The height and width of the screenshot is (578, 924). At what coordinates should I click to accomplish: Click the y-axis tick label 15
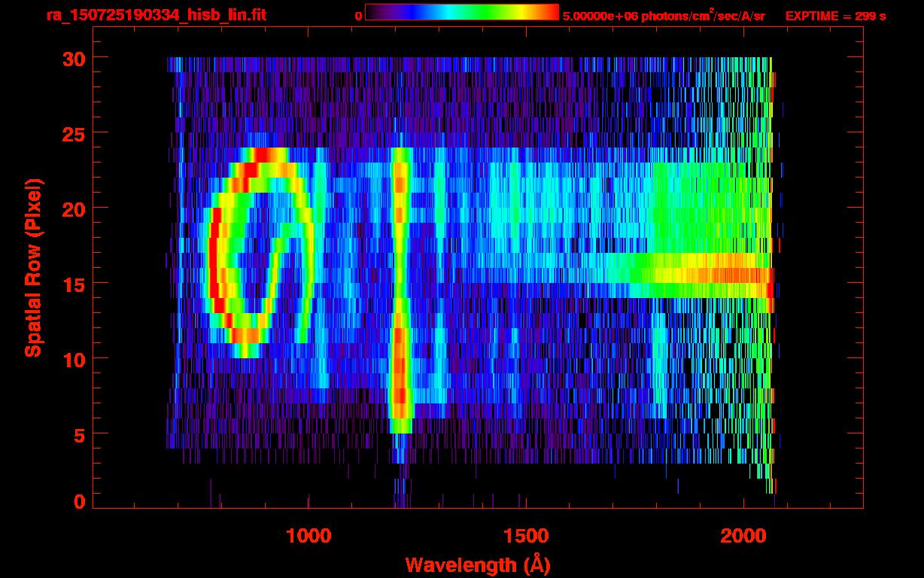pyautogui.click(x=72, y=284)
